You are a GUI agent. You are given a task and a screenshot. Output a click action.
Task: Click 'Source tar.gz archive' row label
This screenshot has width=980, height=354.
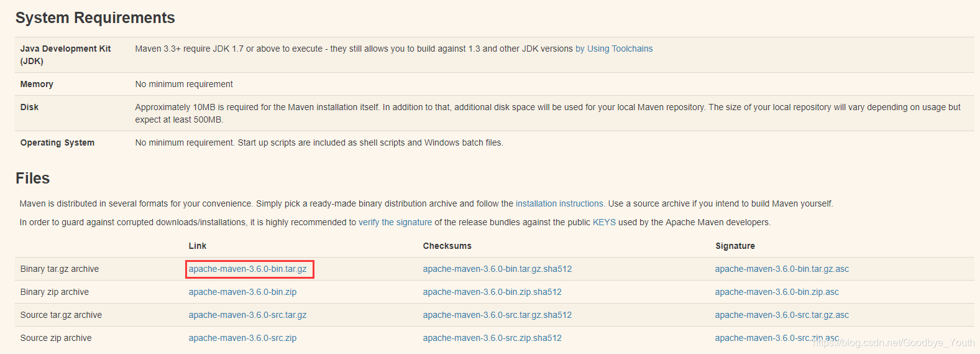tap(61, 315)
